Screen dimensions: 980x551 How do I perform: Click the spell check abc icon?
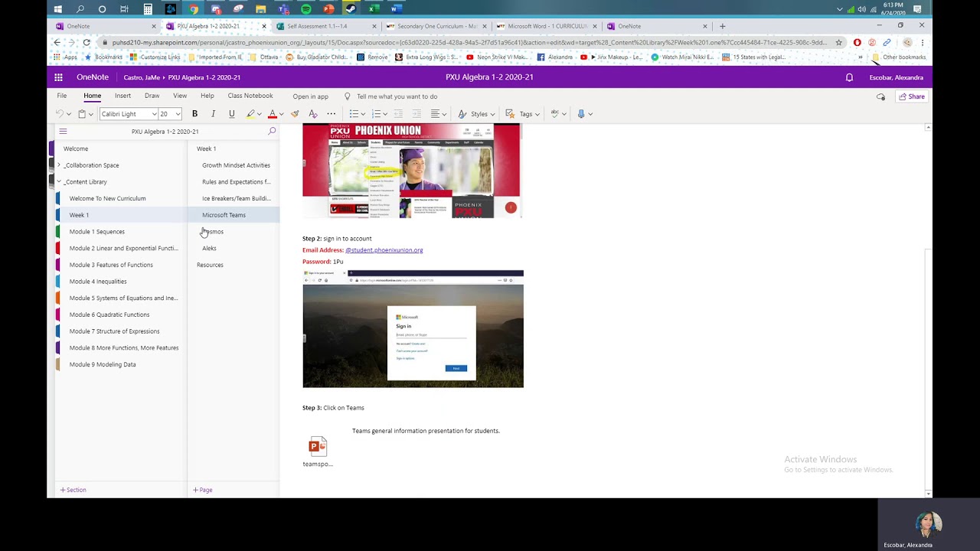tap(555, 114)
